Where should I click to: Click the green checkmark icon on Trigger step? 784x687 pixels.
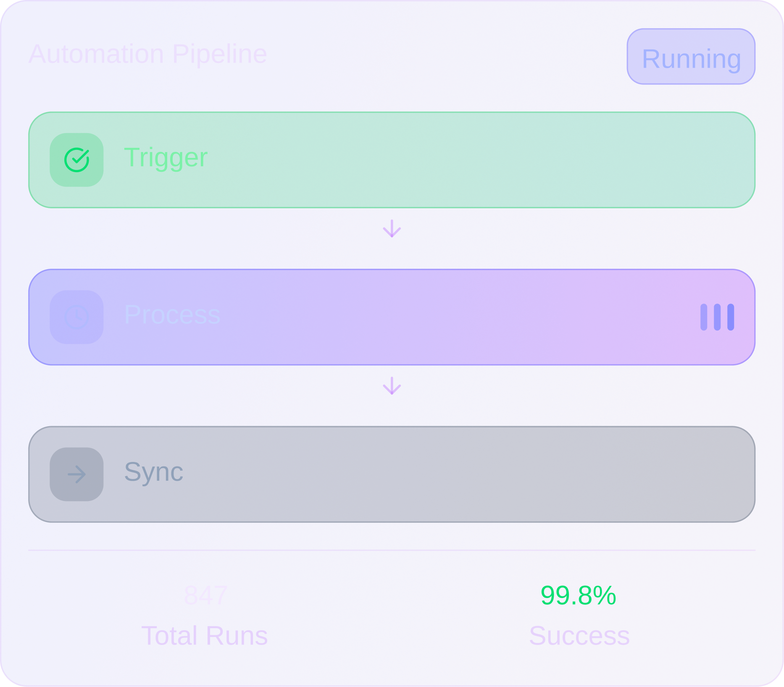[x=76, y=160]
